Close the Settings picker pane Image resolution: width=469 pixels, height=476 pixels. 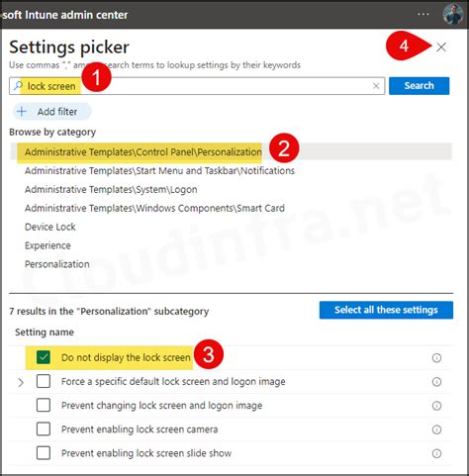point(441,48)
